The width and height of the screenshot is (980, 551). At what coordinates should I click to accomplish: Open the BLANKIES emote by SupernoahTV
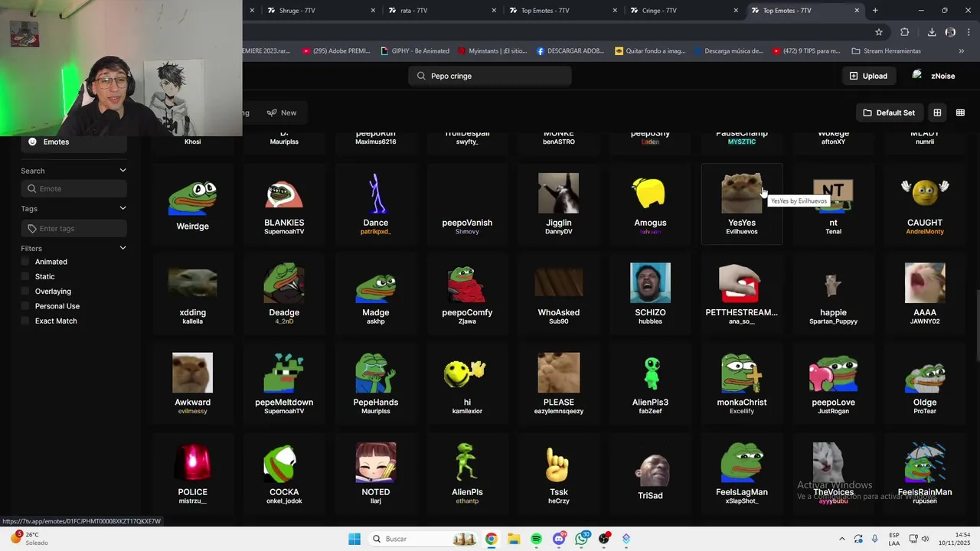[x=284, y=204]
